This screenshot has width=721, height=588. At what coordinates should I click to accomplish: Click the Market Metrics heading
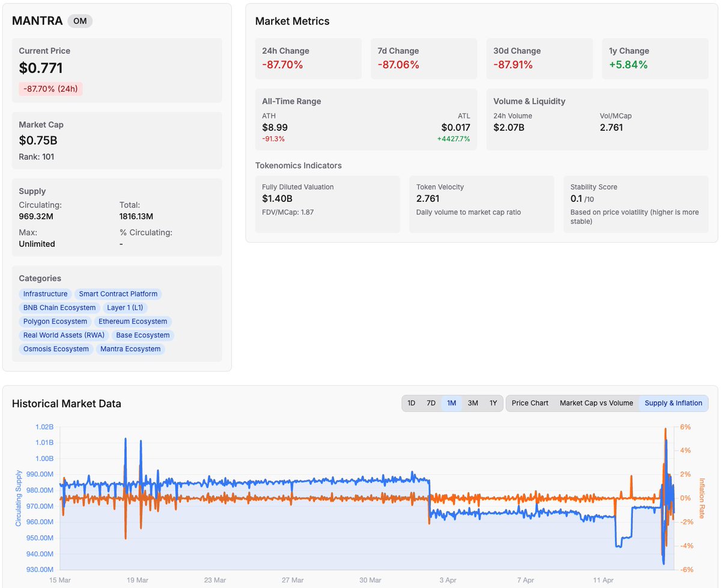coord(293,21)
